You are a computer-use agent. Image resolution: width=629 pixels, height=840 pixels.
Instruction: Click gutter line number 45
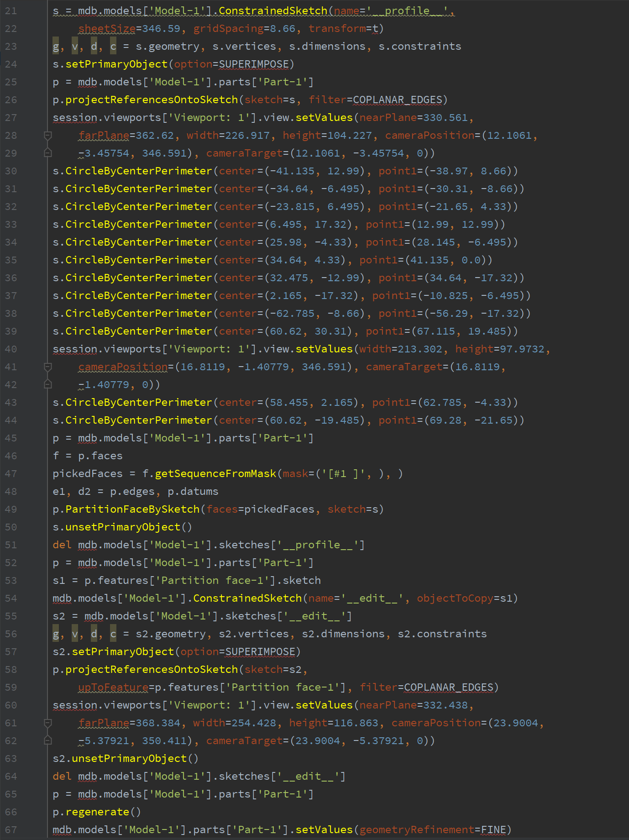(11, 438)
